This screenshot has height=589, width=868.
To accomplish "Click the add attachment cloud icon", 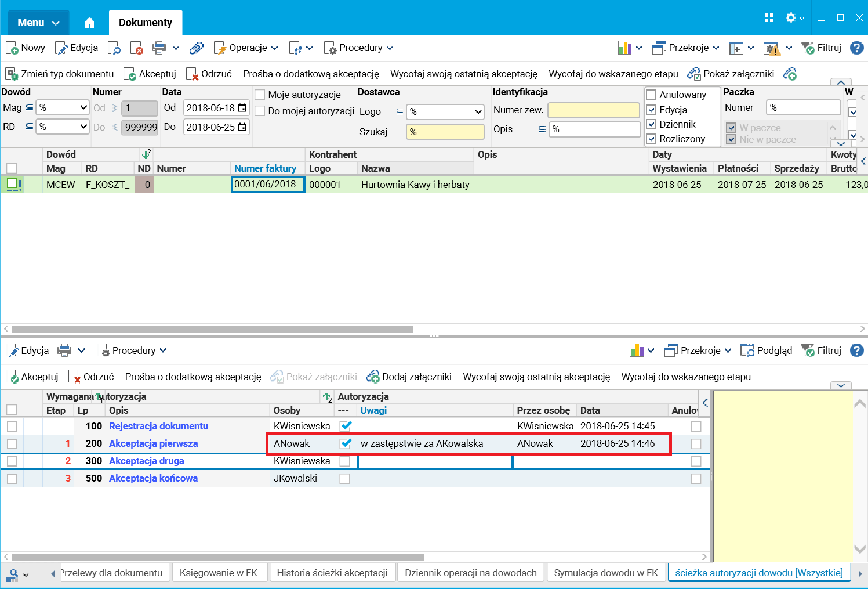I will 790,74.
